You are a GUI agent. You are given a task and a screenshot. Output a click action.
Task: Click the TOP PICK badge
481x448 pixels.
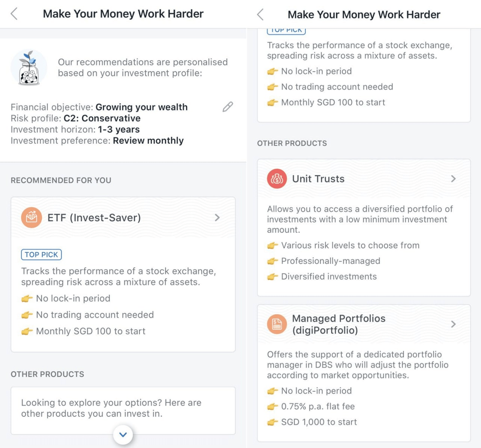coord(41,255)
